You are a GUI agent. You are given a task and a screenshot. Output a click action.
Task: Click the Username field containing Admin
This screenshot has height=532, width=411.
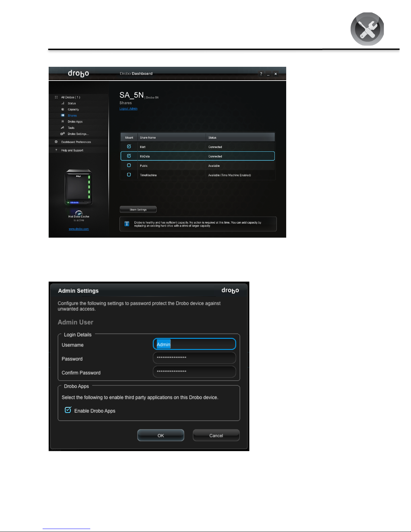click(195, 344)
